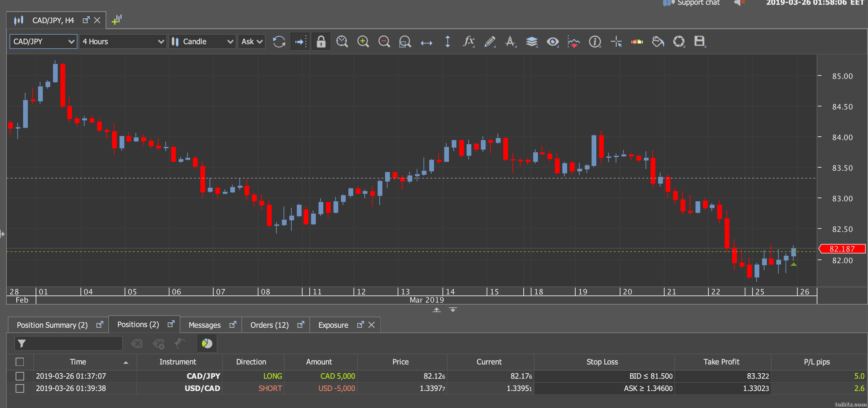Open Support chat
Image resolution: width=868 pixels, height=408 pixels.
tap(691, 3)
